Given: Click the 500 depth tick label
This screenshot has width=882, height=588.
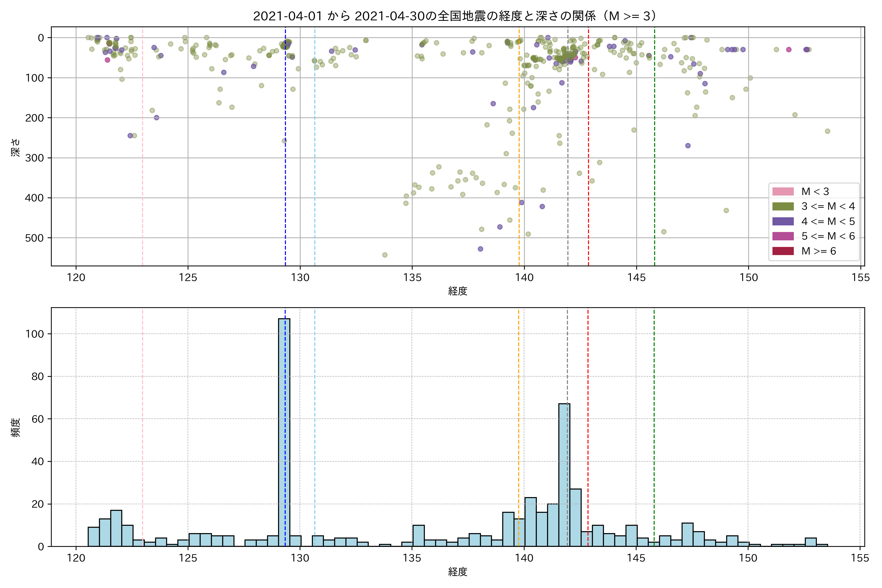Looking at the screenshot, I should click(35, 238).
